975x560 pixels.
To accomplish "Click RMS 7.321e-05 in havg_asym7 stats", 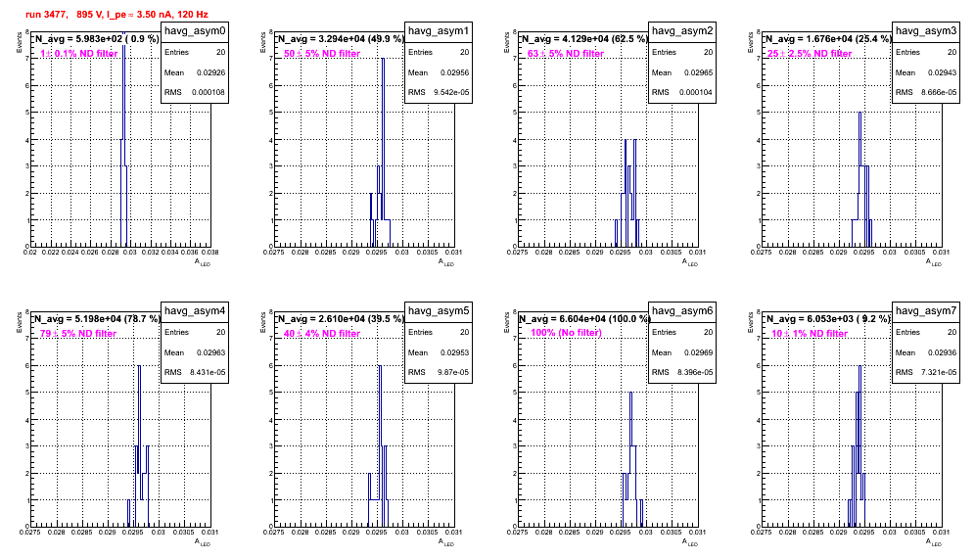I will pos(926,372).
